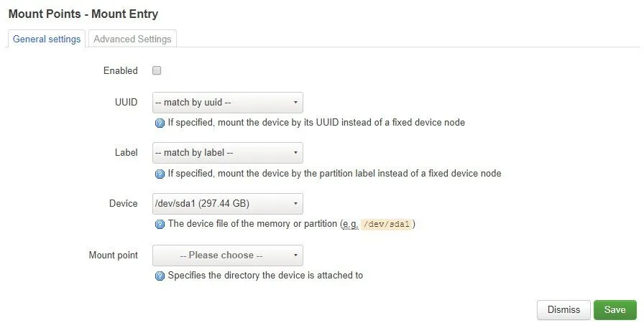This screenshot has width=644, height=328.
Task: Enable the mount entry checkbox
Action: (x=157, y=71)
